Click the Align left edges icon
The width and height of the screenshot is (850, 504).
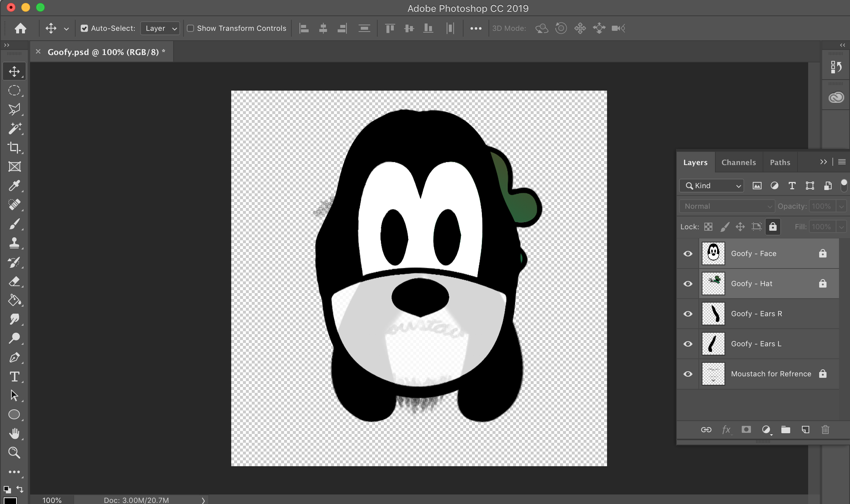click(304, 28)
